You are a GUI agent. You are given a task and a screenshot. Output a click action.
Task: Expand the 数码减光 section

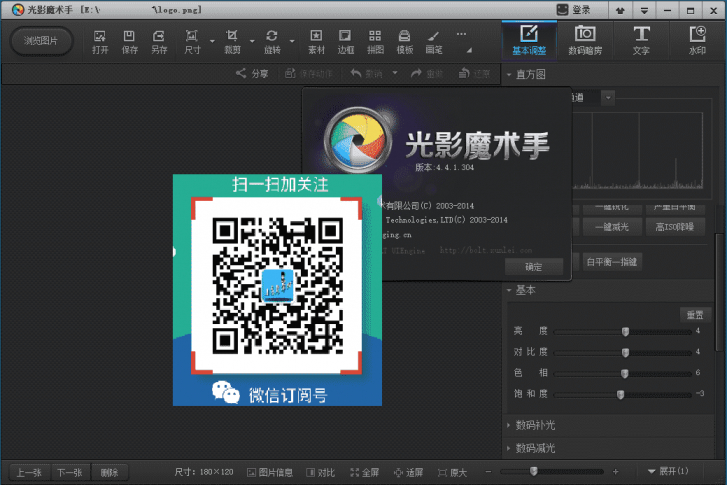[x=509, y=448]
